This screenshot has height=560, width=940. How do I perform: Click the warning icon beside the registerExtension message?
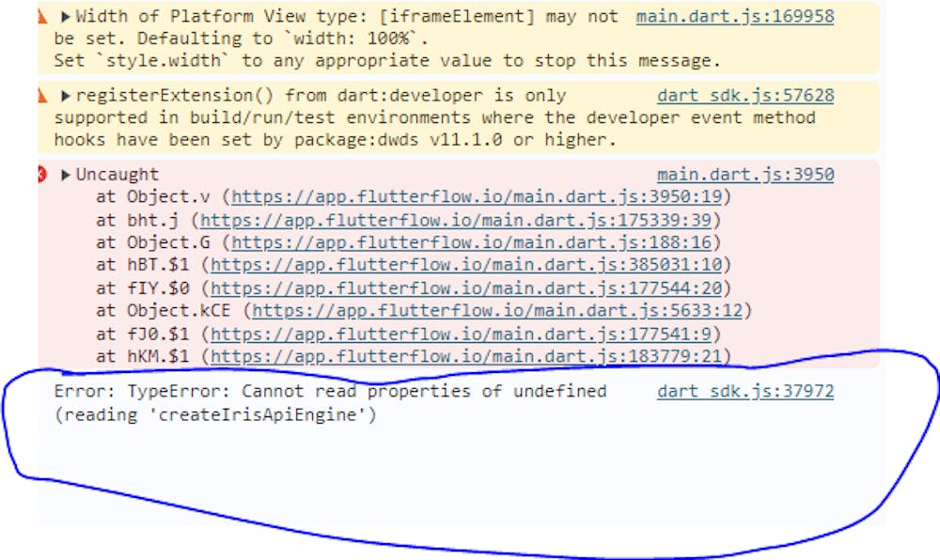42,96
